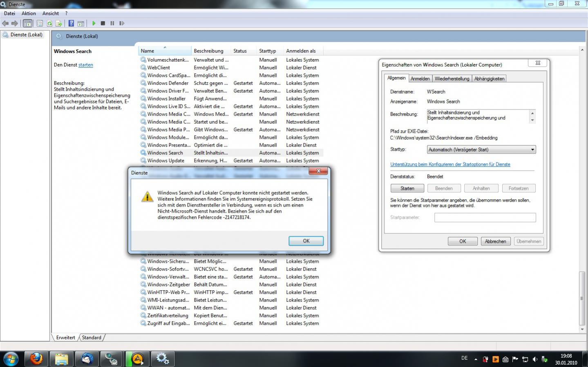Open the startup options help link
The height and width of the screenshot is (367, 588).
pos(450,164)
